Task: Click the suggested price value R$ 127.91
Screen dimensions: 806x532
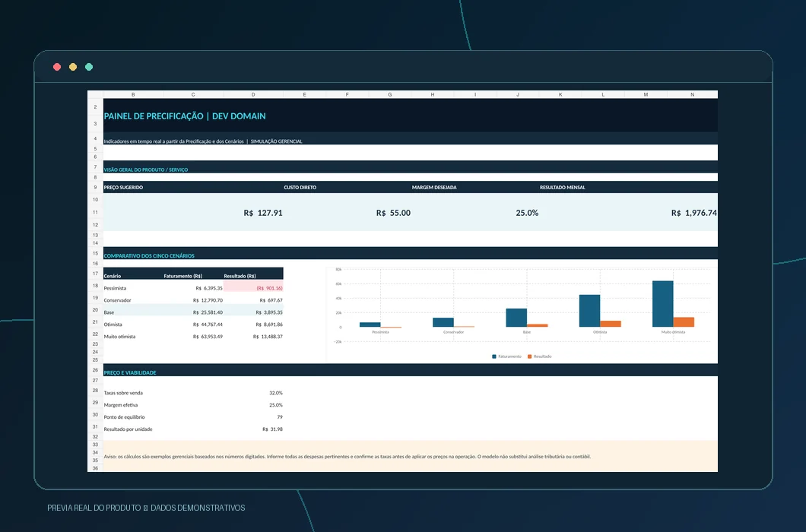Action: [x=263, y=213]
